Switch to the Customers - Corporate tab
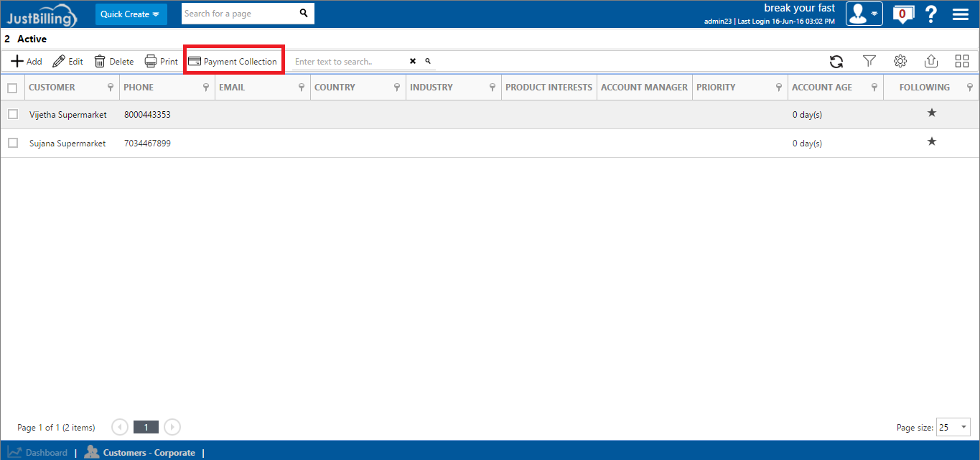Image resolution: width=980 pixels, height=460 pixels. (x=140, y=452)
